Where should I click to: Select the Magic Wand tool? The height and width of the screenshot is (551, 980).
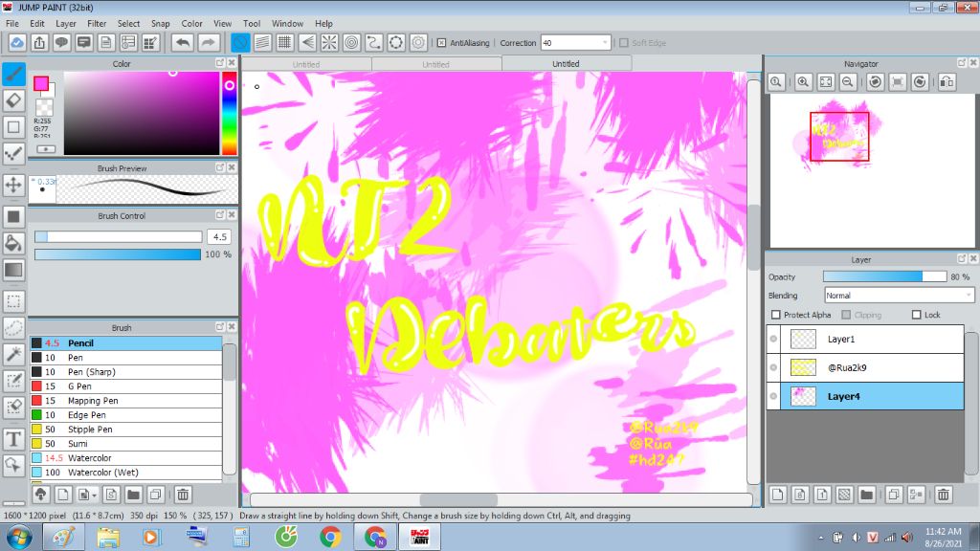pos(13,354)
